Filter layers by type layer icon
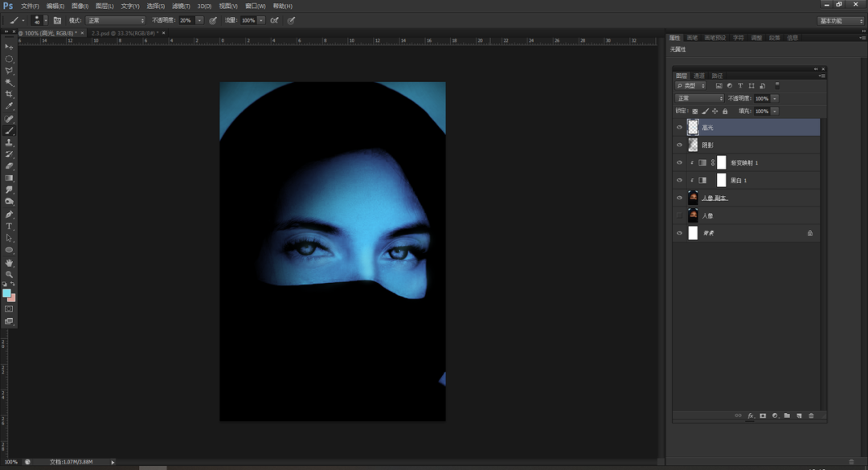 point(740,86)
